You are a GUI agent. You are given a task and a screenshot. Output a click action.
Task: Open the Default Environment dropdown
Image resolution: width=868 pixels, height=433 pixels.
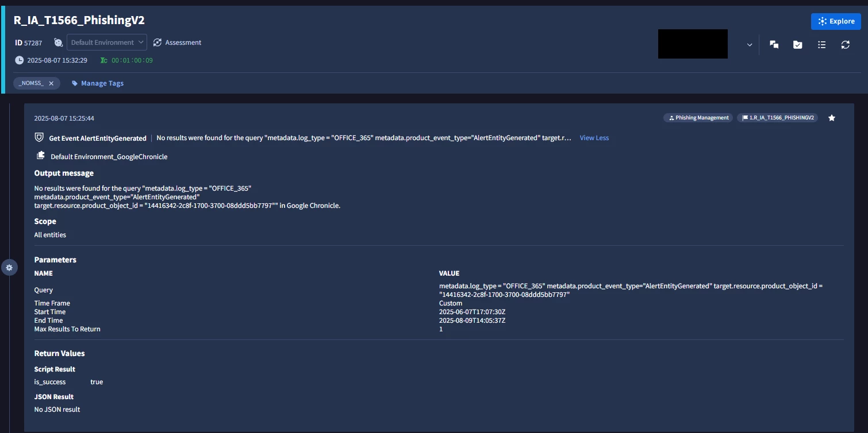coord(107,42)
